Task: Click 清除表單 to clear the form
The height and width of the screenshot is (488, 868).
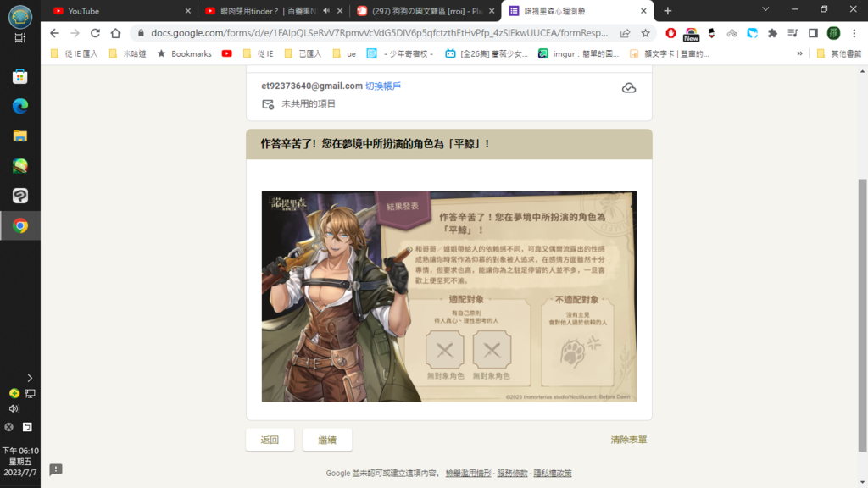Action: coord(628,440)
